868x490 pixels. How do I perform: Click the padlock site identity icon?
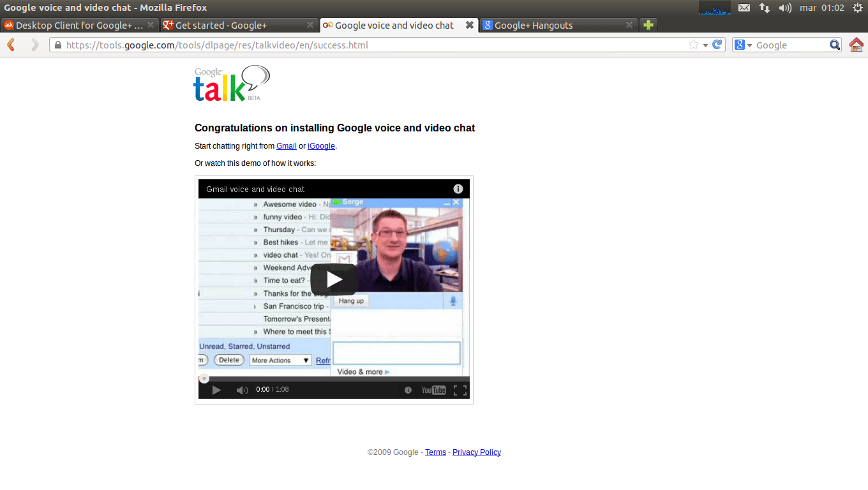(x=57, y=45)
